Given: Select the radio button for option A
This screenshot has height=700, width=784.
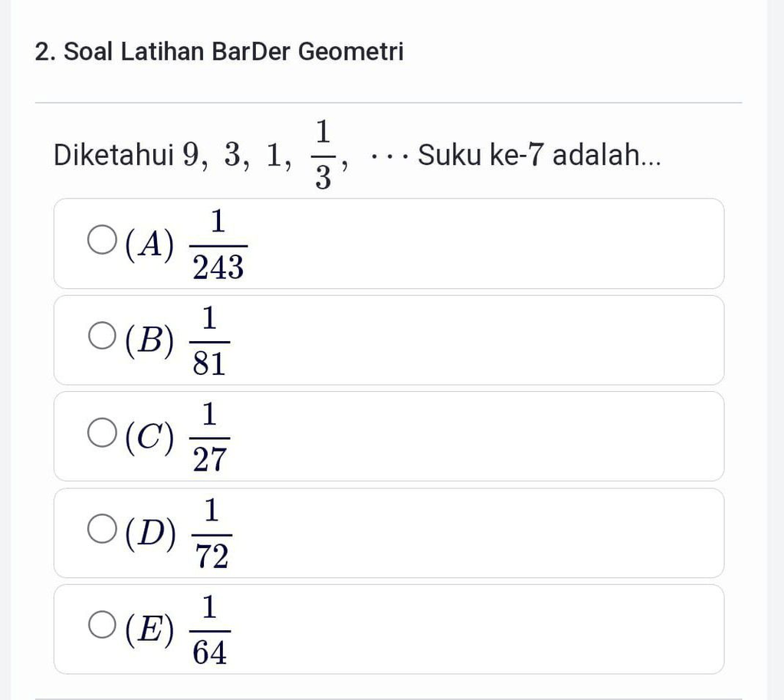Looking at the screenshot, I should point(102,240).
